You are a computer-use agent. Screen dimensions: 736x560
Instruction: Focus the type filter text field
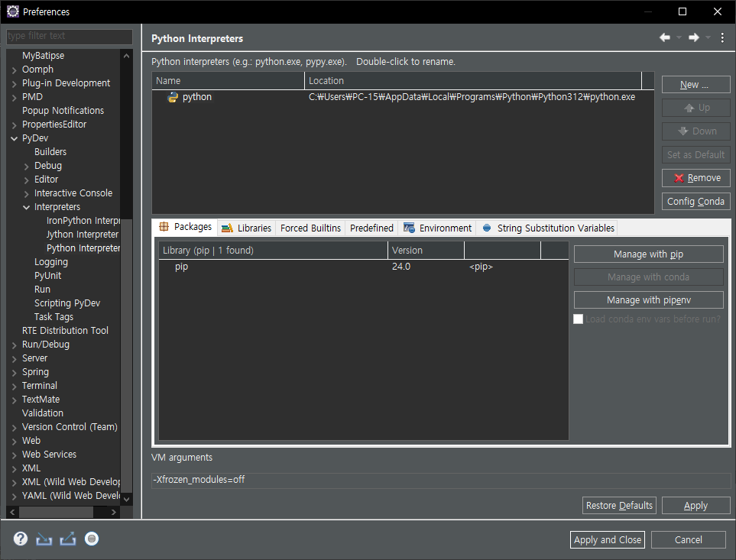click(70, 36)
